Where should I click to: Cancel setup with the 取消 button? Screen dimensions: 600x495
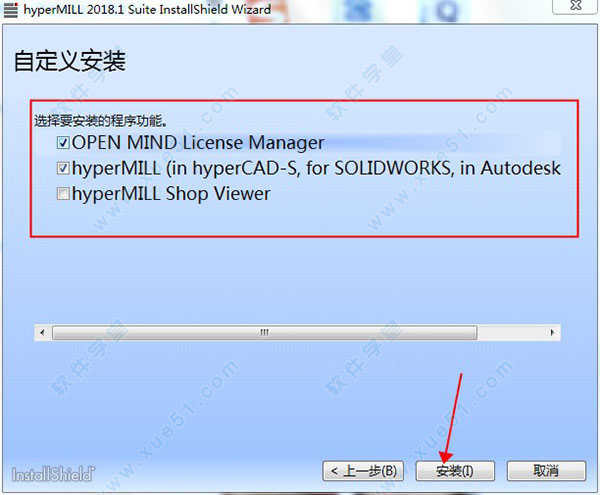coord(545,470)
